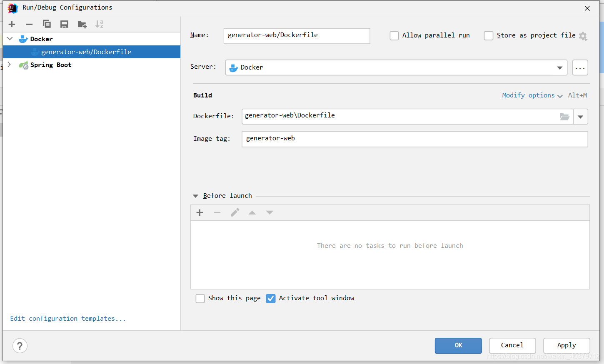Move the before launch task down
Viewport: 604px width, 364px height.
point(270,213)
